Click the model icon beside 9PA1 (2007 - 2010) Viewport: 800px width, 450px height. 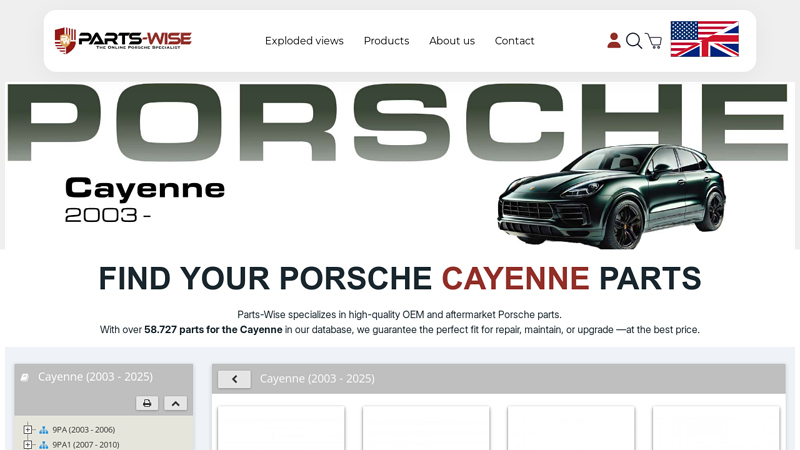(44, 445)
